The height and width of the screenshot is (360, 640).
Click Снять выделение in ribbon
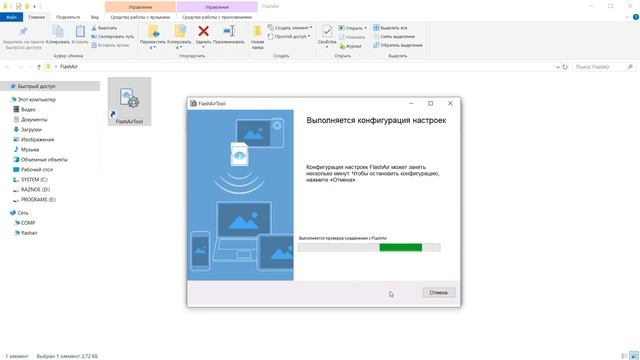pos(393,37)
